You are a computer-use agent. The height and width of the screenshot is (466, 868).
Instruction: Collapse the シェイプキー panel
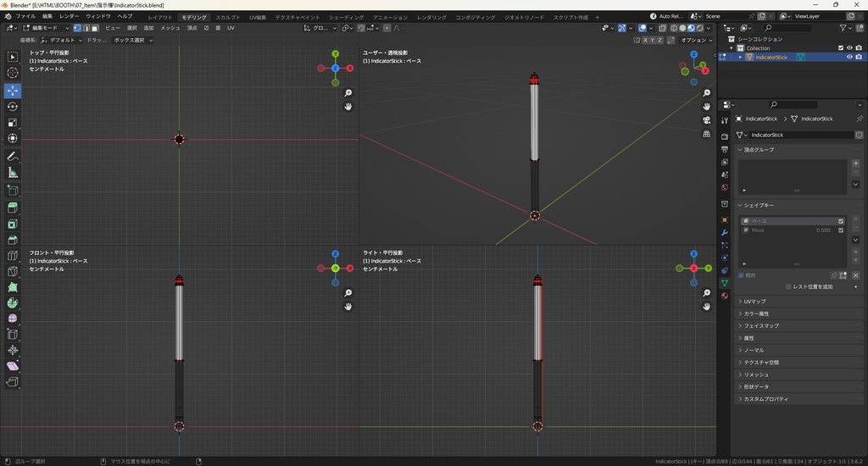point(759,205)
